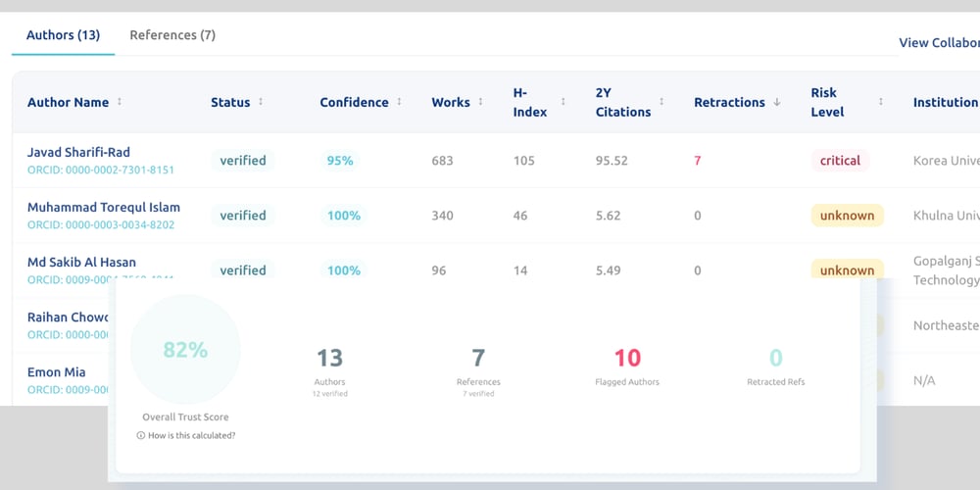The width and height of the screenshot is (980, 490).
Task: Click the critical risk level badge
Action: (840, 161)
